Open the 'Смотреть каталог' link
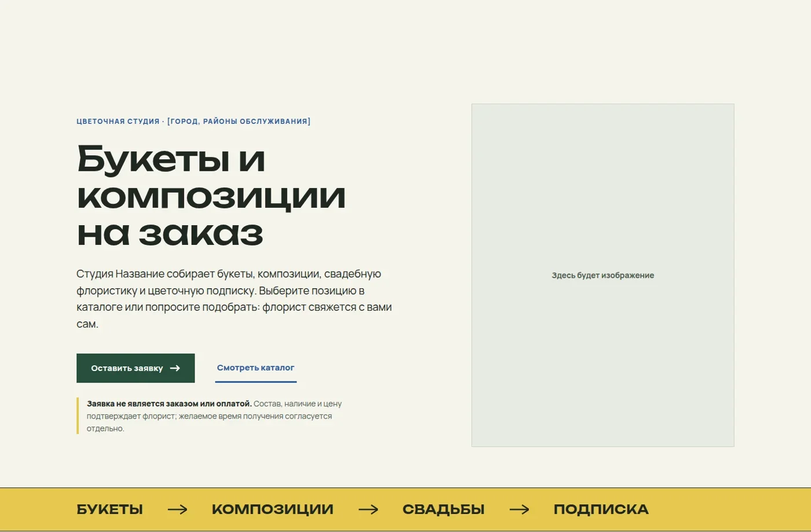The height and width of the screenshot is (532, 811). click(x=255, y=368)
